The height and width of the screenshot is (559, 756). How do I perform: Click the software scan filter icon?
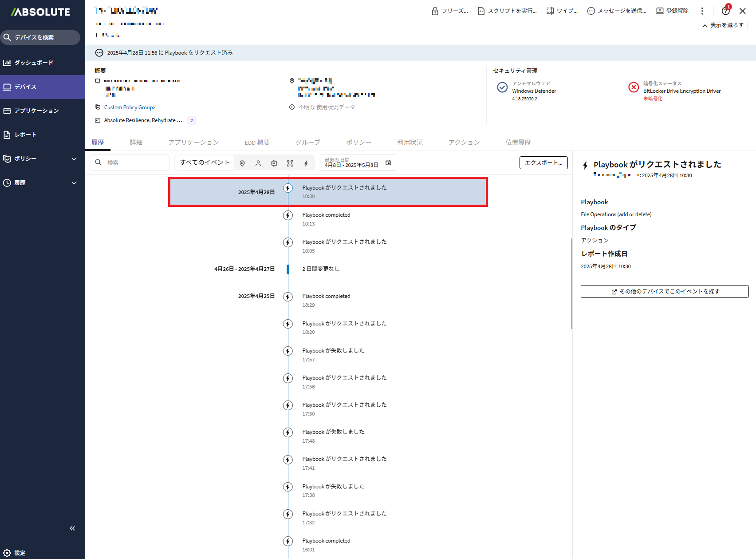coord(290,163)
